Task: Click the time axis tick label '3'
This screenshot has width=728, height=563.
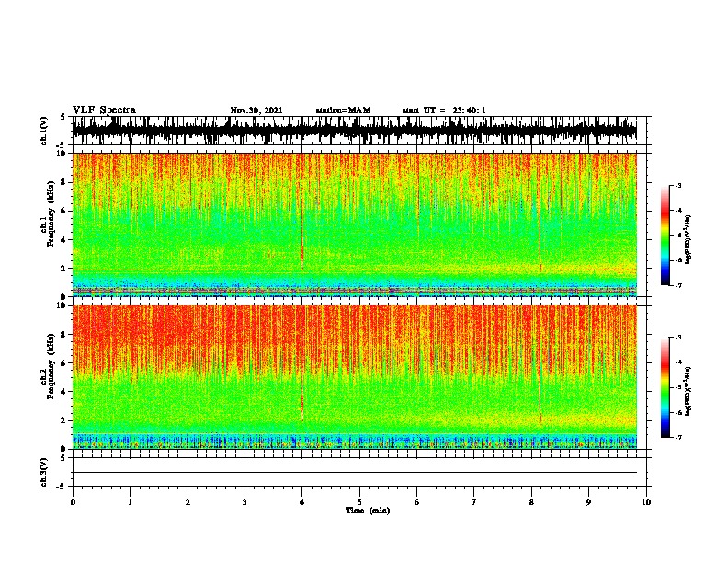Action: (x=245, y=502)
